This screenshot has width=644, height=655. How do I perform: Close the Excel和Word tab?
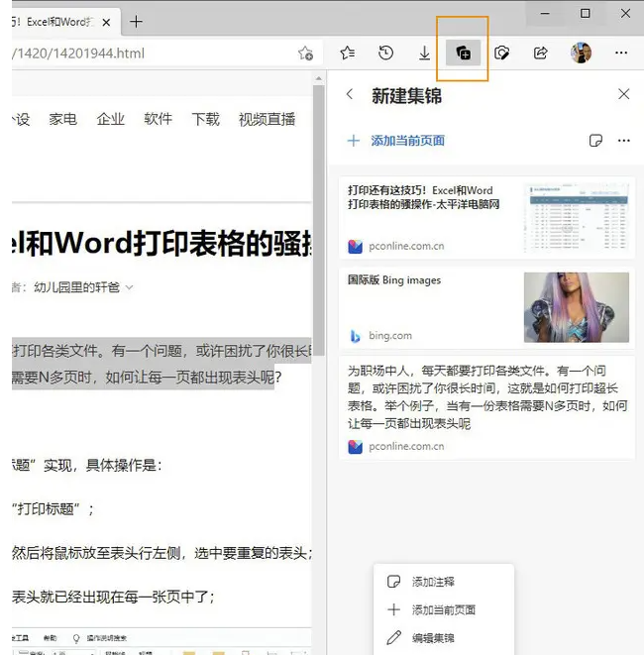[x=106, y=22]
